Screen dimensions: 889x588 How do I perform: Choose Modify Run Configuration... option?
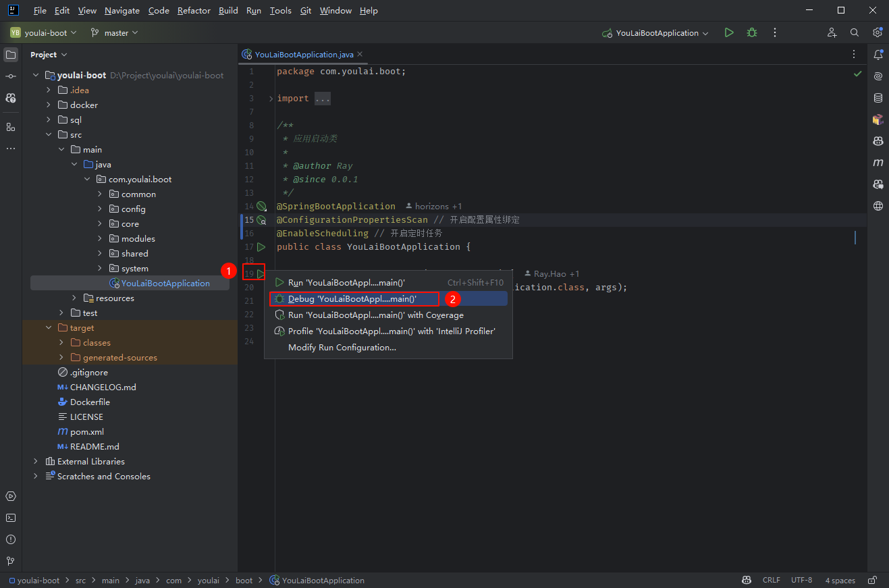(x=342, y=348)
